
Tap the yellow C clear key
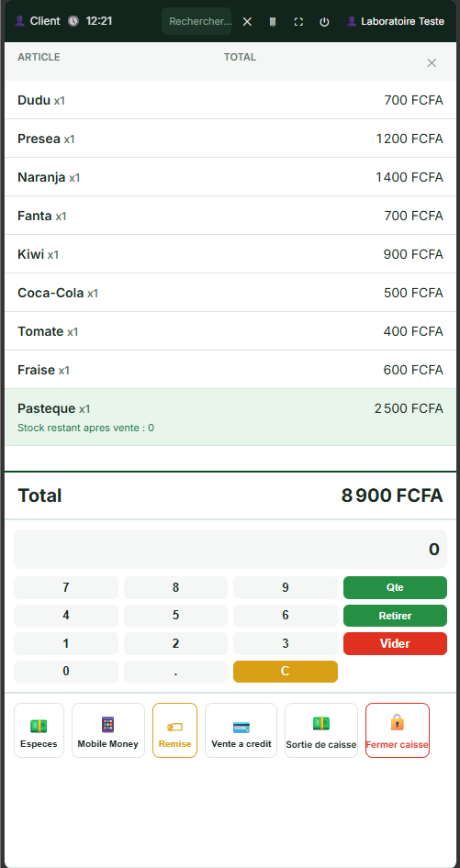(286, 672)
